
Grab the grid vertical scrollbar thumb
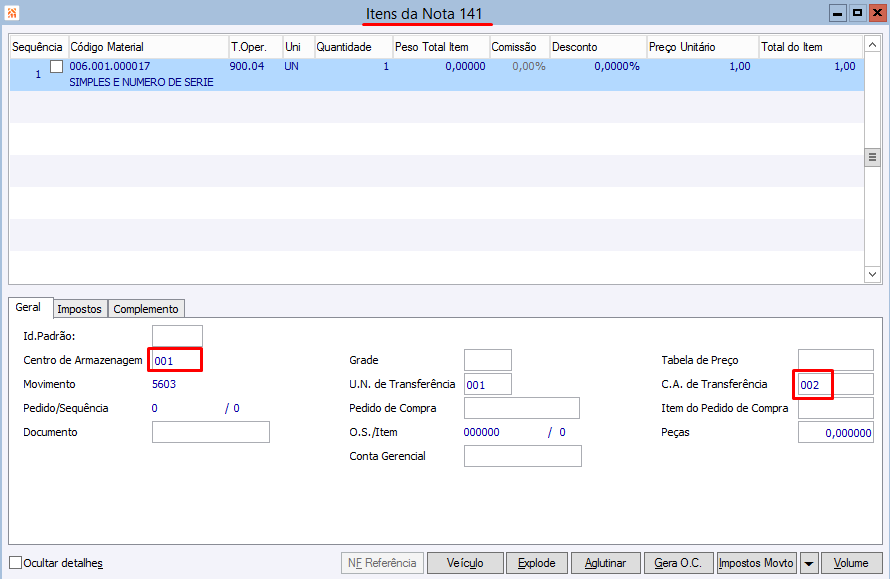point(872,157)
